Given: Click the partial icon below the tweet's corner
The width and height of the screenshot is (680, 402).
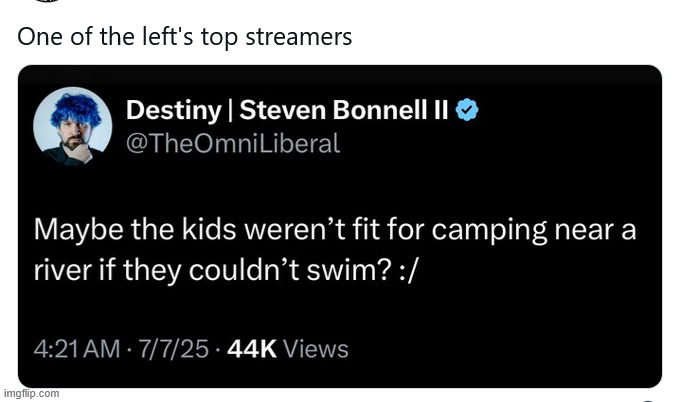Looking at the screenshot, I should pyautogui.click(x=648, y=398).
